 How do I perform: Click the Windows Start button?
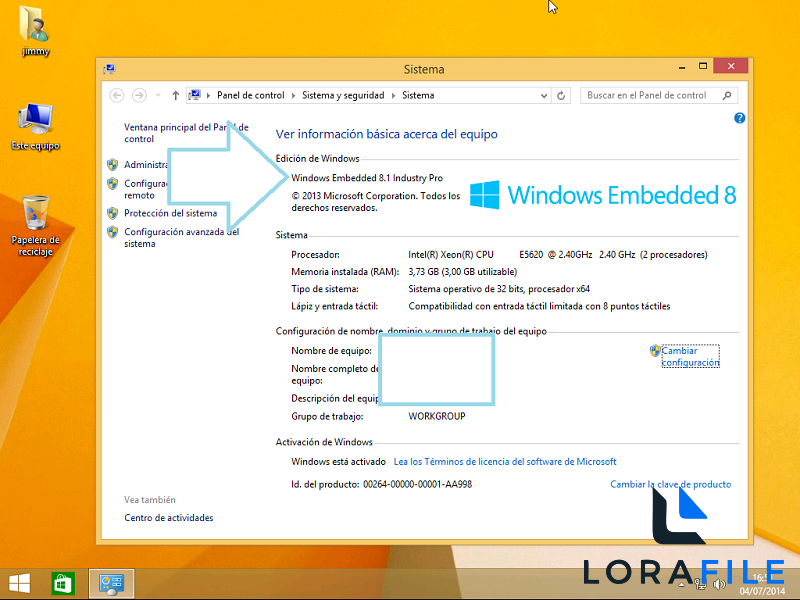click(19, 583)
